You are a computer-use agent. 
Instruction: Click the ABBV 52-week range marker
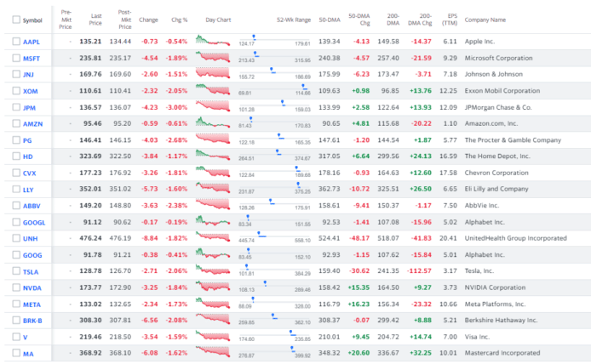pyautogui.click(x=271, y=202)
